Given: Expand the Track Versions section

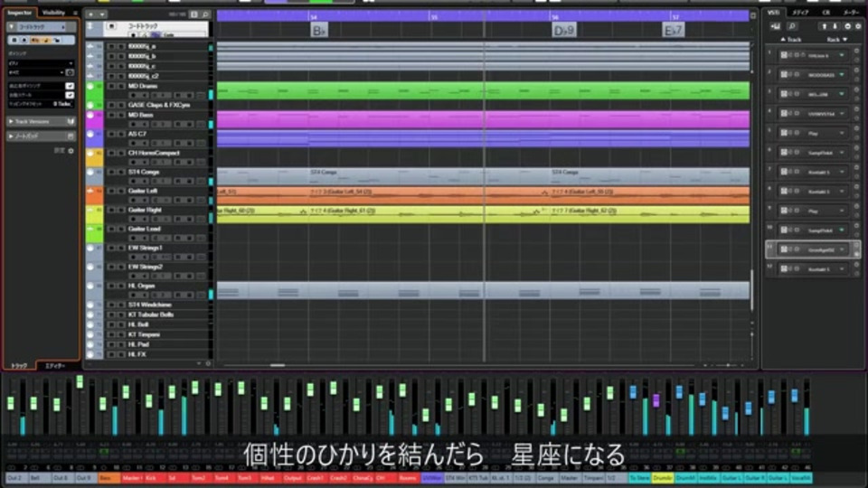Looking at the screenshot, I should 11,121.
